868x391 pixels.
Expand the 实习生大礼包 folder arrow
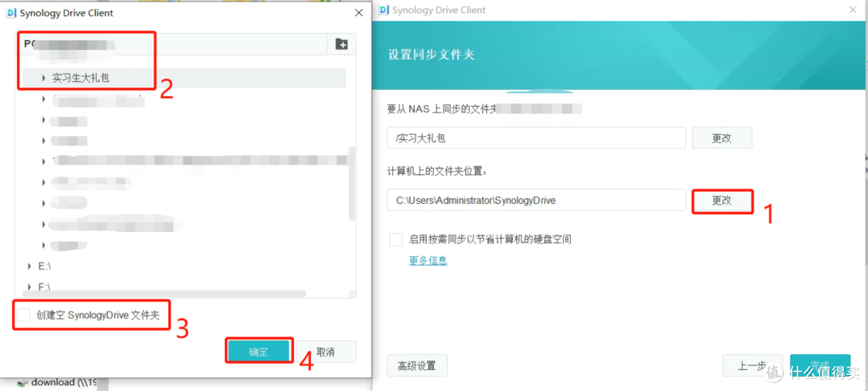[x=43, y=79]
